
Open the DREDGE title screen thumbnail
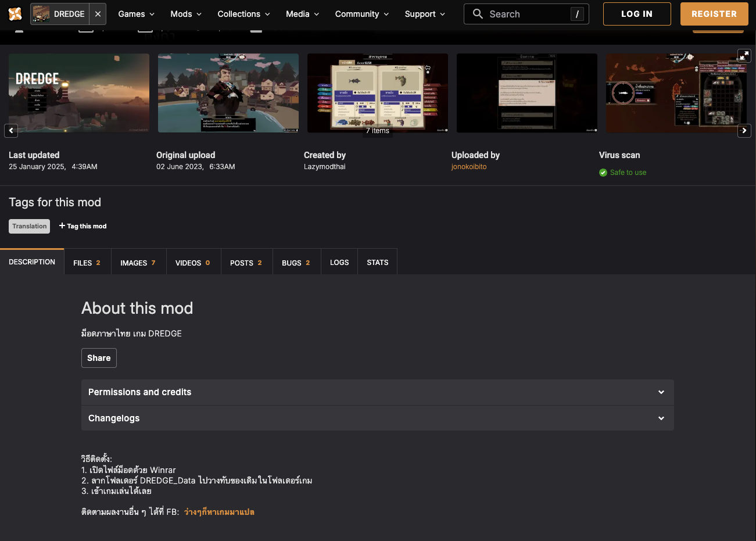pos(79,93)
